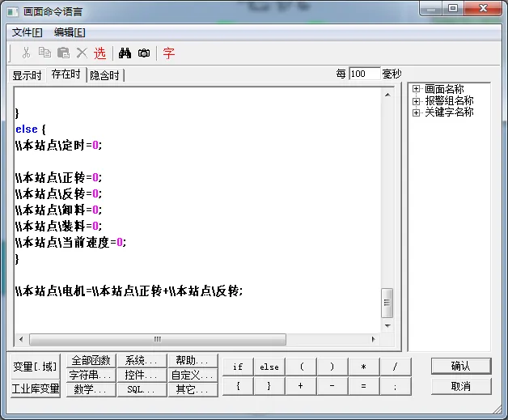
Task: Expand the 画面名称 tree node
Action: click(416, 89)
